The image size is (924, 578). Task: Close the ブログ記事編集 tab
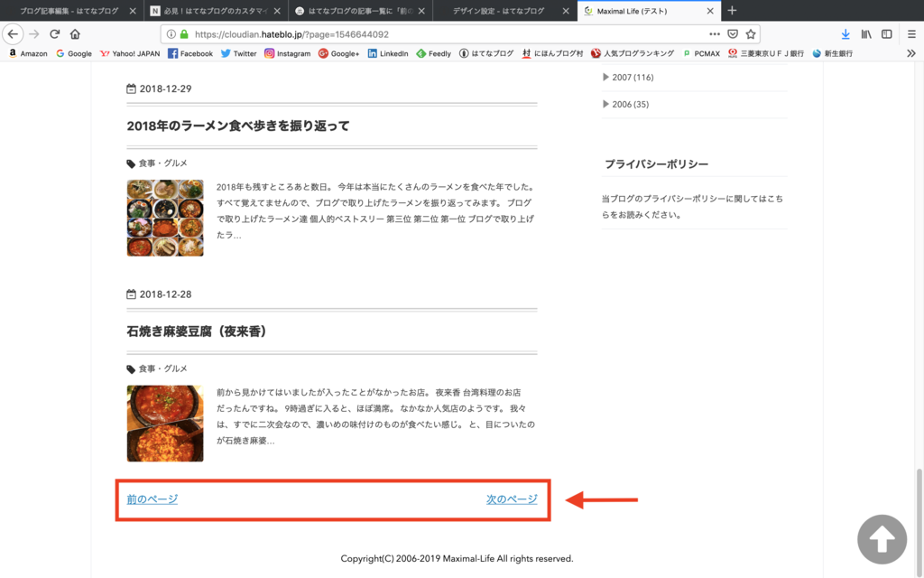click(x=133, y=11)
